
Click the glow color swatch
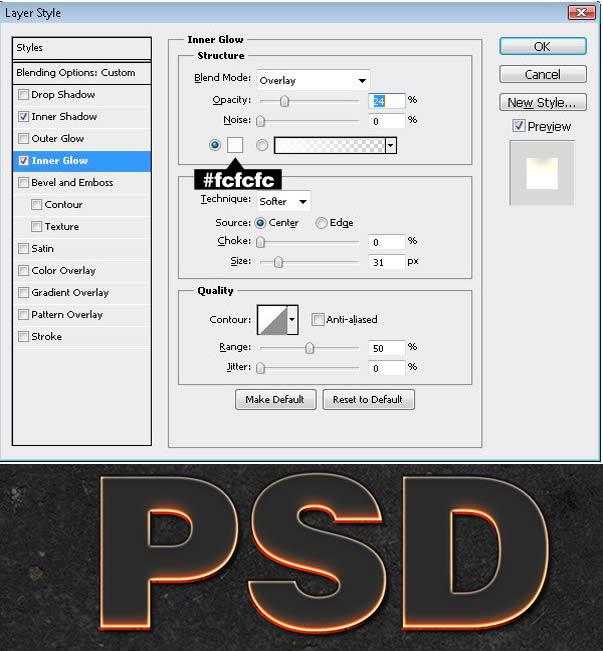pyautogui.click(x=235, y=145)
